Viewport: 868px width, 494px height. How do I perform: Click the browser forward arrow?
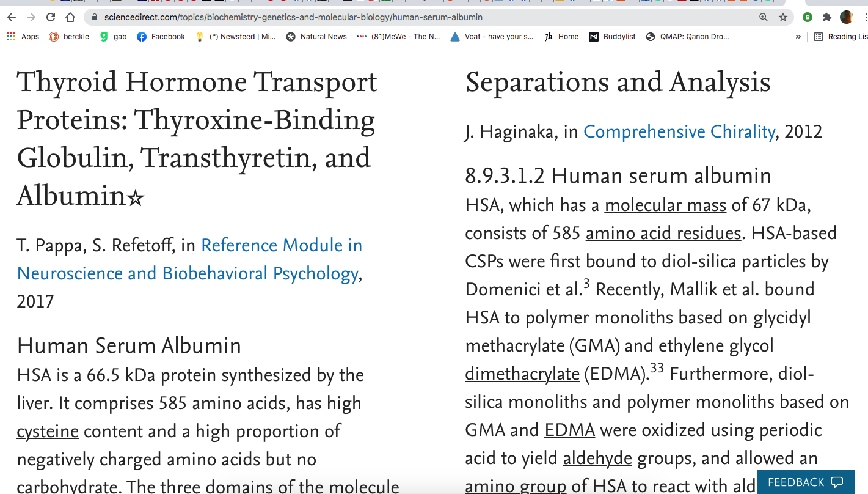pos(31,17)
